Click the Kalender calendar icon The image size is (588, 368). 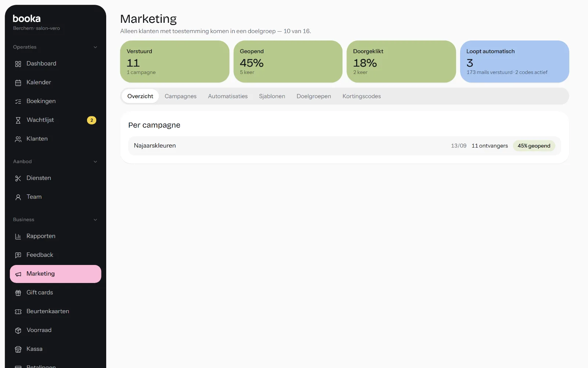(x=18, y=83)
